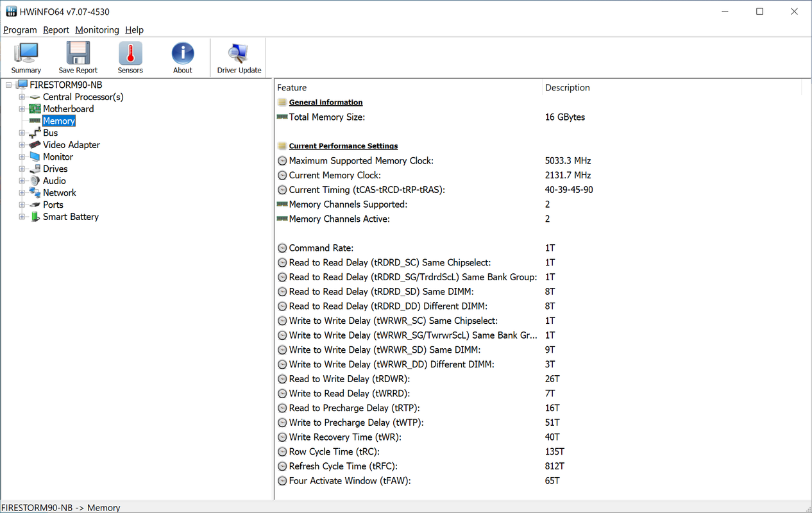812x513 pixels.
Task: Click the Drives tree icon
Action: coord(35,169)
